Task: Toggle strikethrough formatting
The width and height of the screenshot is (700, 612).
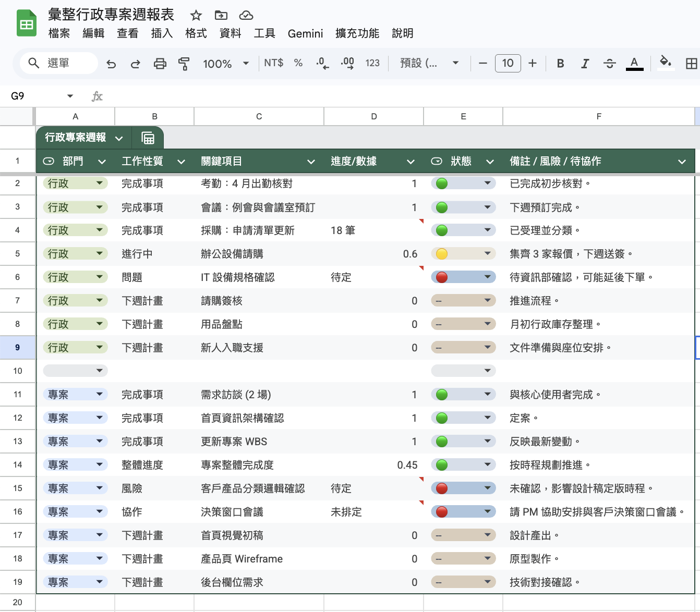Action: 609,63
